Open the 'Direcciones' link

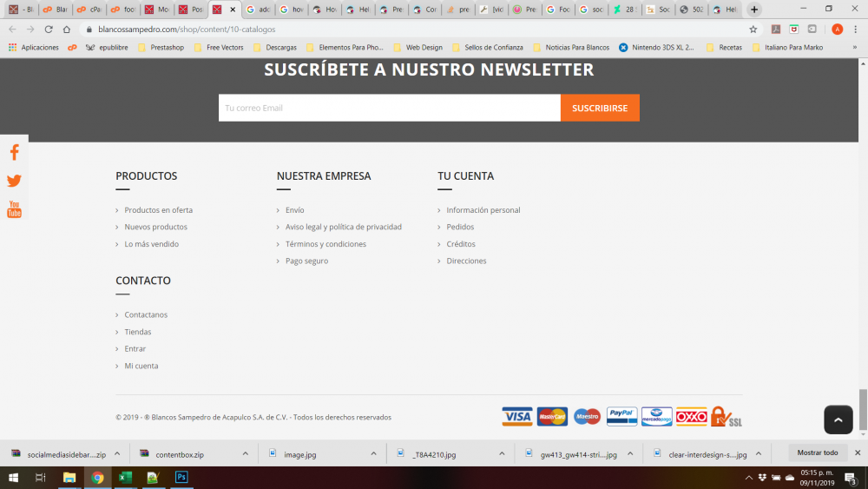[x=466, y=261]
